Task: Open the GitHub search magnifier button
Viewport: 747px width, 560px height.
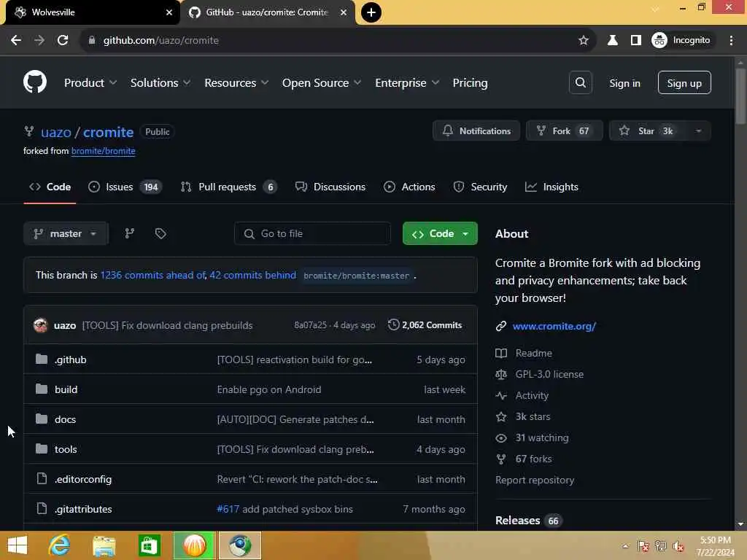Action: (580, 82)
